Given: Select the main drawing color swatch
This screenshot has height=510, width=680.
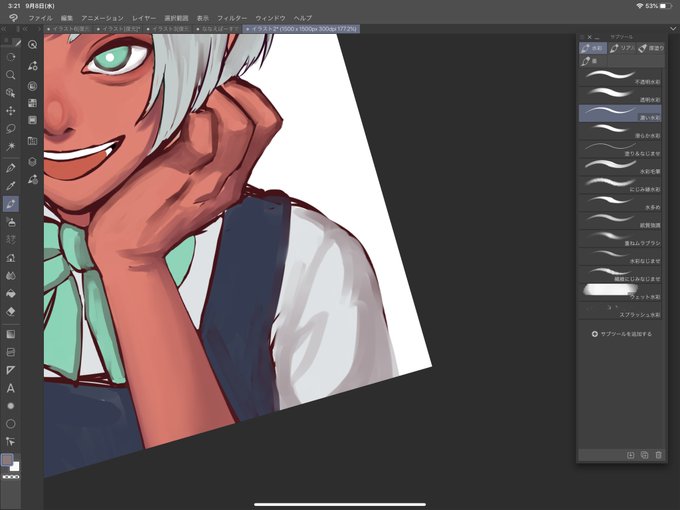Looking at the screenshot, I should point(7,460).
